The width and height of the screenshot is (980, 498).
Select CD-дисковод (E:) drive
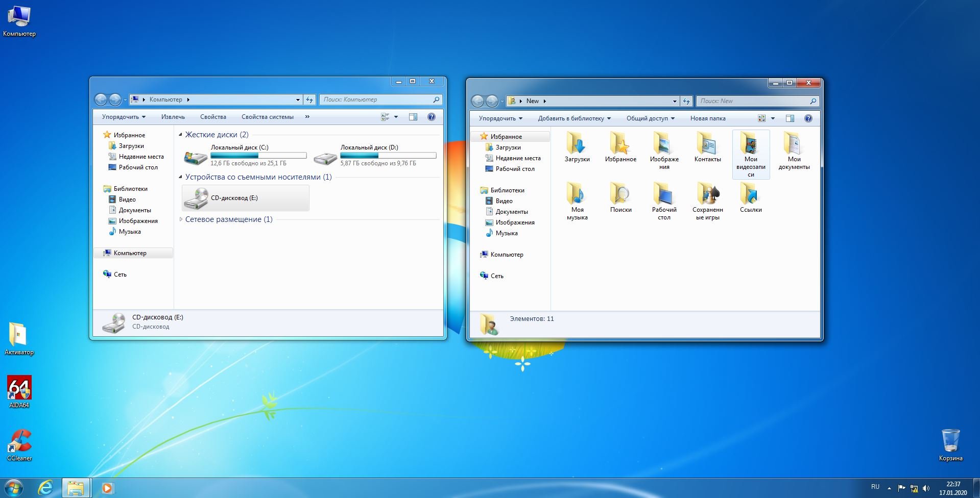(x=246, y=198)
